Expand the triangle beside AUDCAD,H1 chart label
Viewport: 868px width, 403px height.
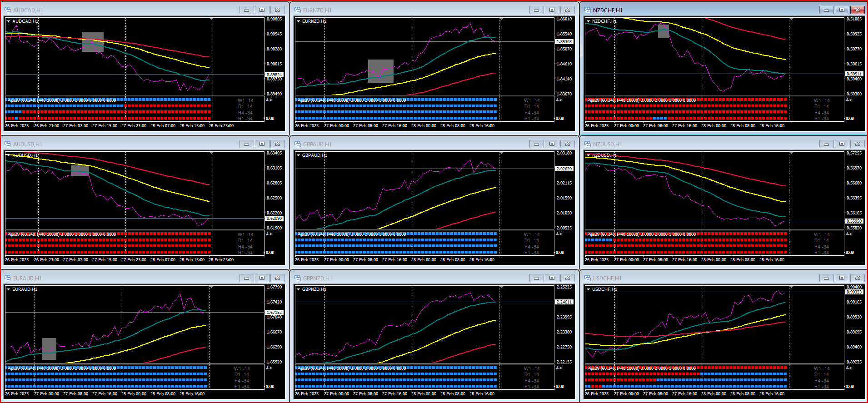point(8,21)
